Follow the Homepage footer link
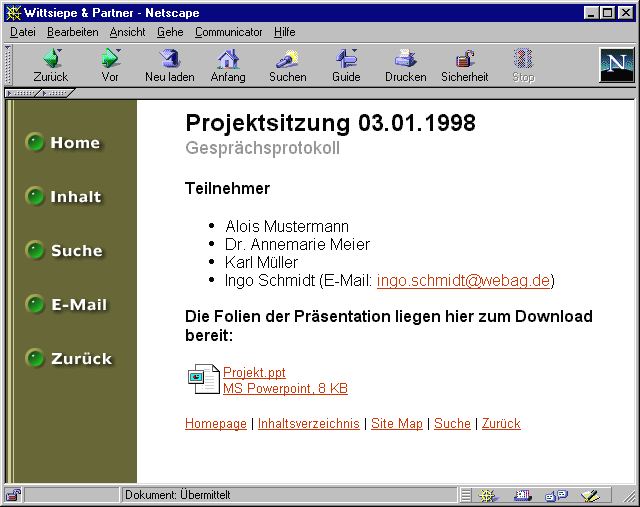The image size is (640, 507). (216, 423)
